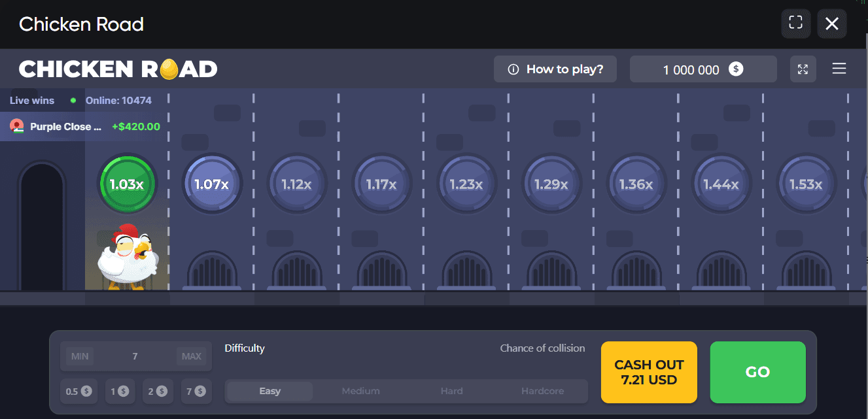
Task: Click the 1.53x multiplier manhole
Action: (807, 184)
